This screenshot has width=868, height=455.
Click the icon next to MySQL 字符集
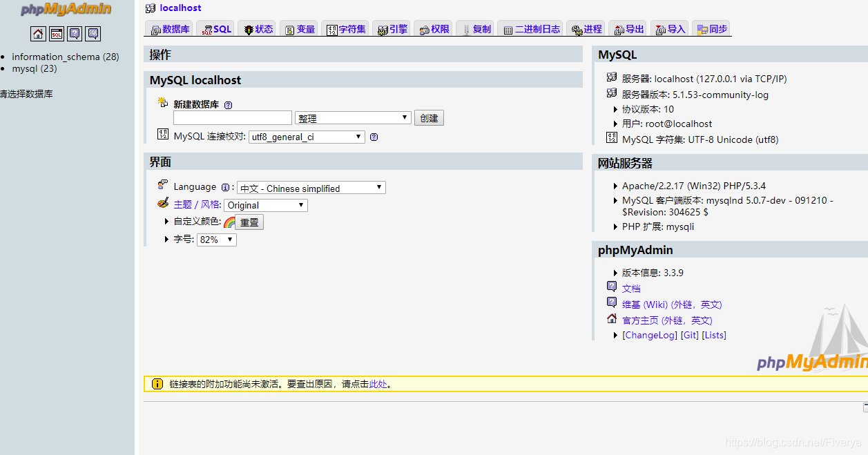tap(612, 138)
